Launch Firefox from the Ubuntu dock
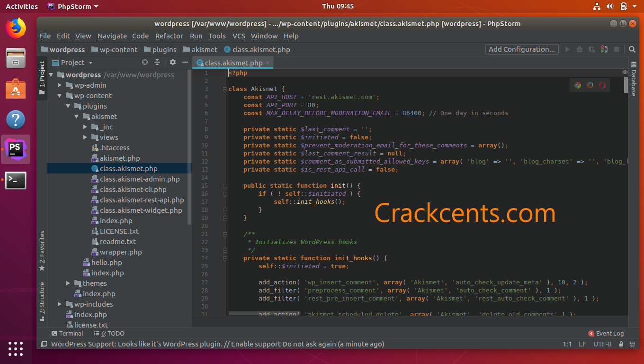644x364 pixels. pyautogui.click(x=16, y=28)
